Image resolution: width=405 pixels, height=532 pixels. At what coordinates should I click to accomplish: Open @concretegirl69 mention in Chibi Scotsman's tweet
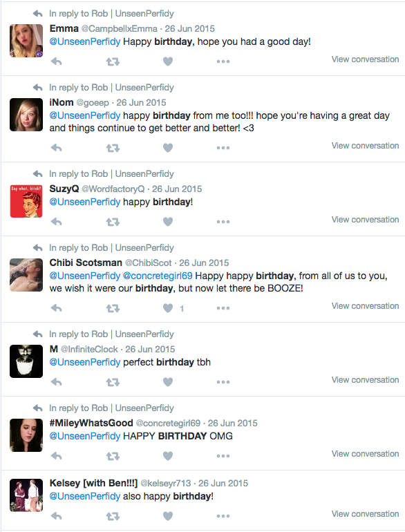[158, 276]
